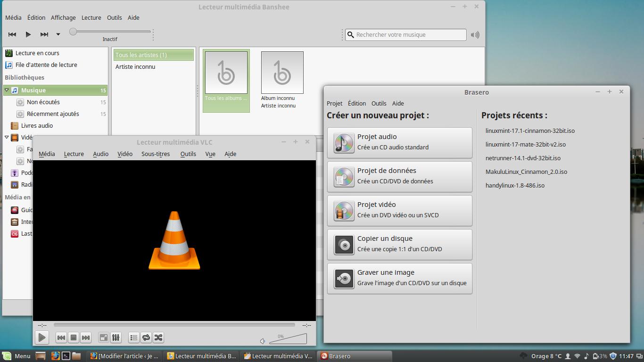
Task: Click VLC next media button
Action: 85,337
